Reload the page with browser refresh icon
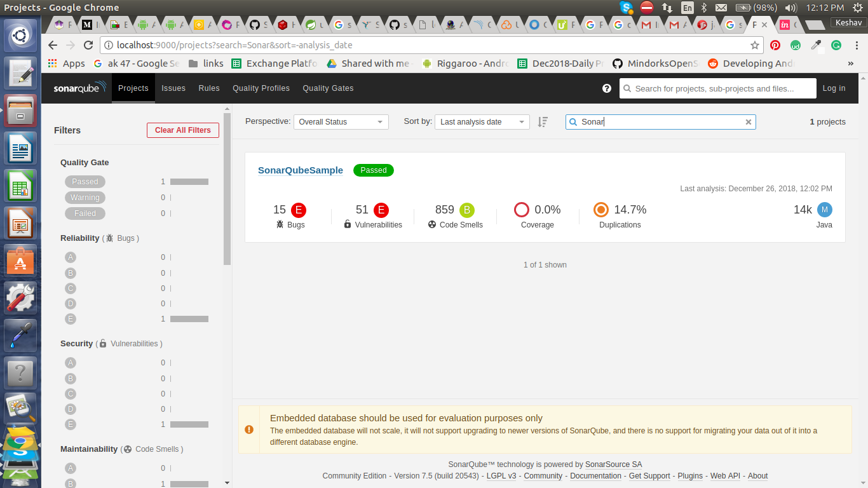The height and width of the screenshot is (488, 868). pos(88,45)
